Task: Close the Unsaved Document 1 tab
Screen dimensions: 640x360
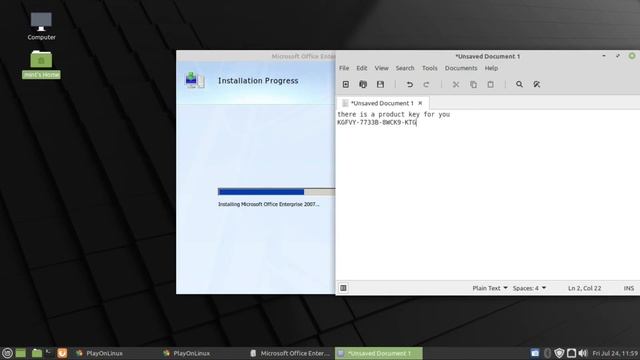Action: pyautogui.click(x=420, y=103)
